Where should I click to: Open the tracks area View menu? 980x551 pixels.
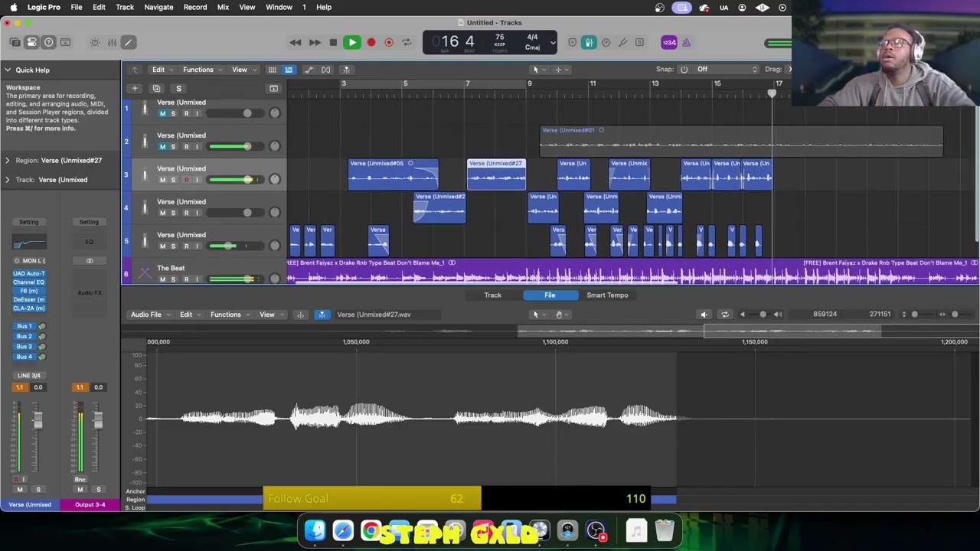pyautogui.click(x=243, y=70)
